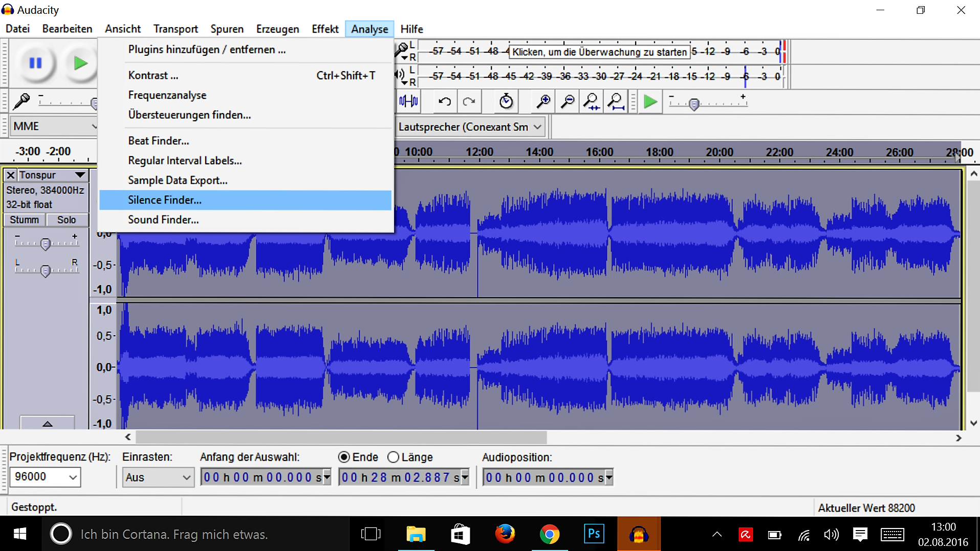This screenshot has width=980, height=551.
Task: Open the Effekt menu
Action: click(325, 29)
